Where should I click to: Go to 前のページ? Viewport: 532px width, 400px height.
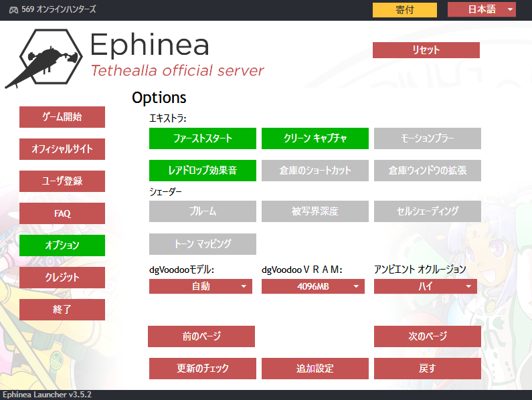201,336
